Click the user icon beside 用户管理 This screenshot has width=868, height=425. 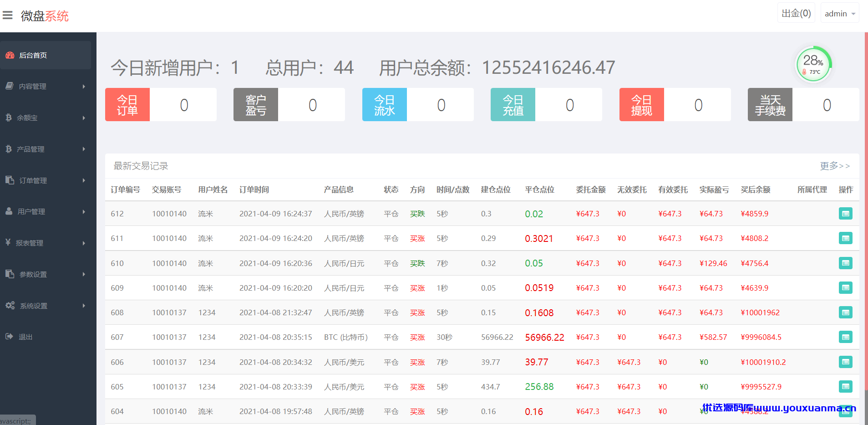point(9,211)
